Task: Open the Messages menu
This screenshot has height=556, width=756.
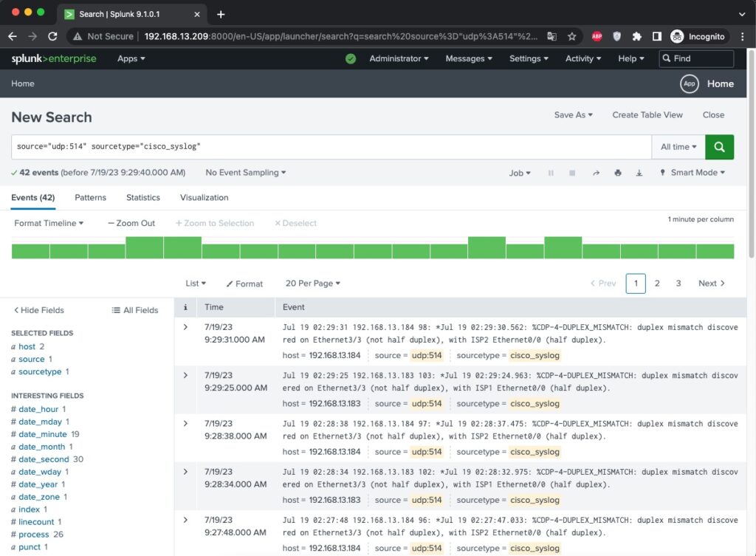Action: tap(469, 59)
